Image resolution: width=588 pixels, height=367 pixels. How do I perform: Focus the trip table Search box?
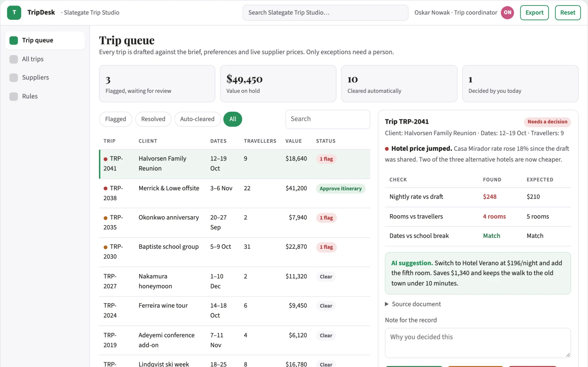pos(328,119)
